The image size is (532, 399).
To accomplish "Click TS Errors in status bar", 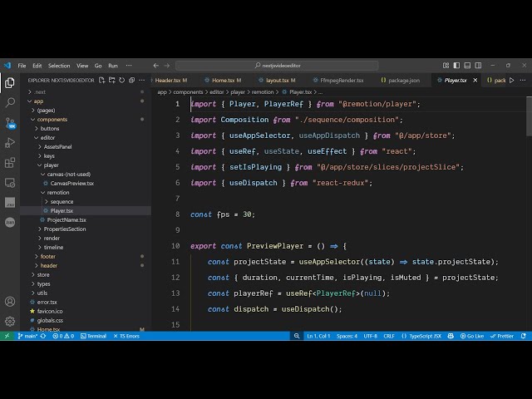I will point(126,336).
